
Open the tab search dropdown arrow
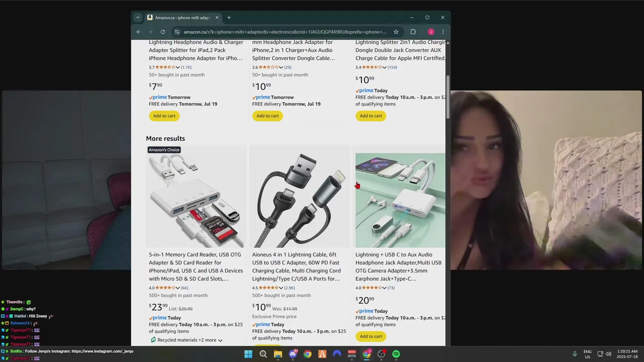pos(137,18)
